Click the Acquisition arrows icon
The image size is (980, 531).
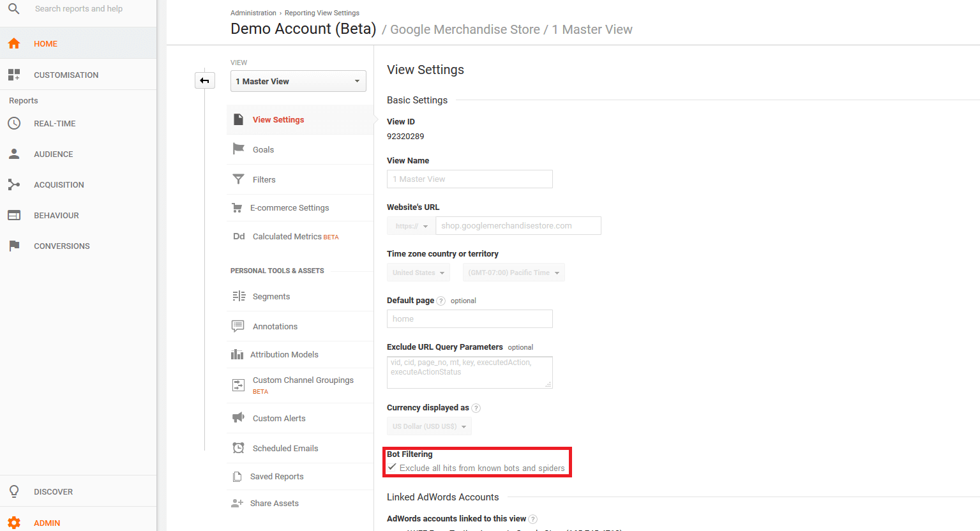click(14, 184)
